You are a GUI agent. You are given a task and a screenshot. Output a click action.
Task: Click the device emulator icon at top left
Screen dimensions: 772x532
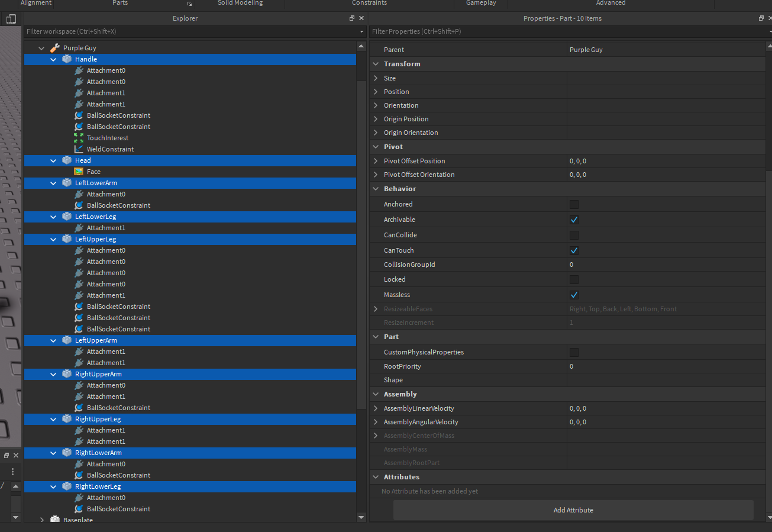point(11,19)
